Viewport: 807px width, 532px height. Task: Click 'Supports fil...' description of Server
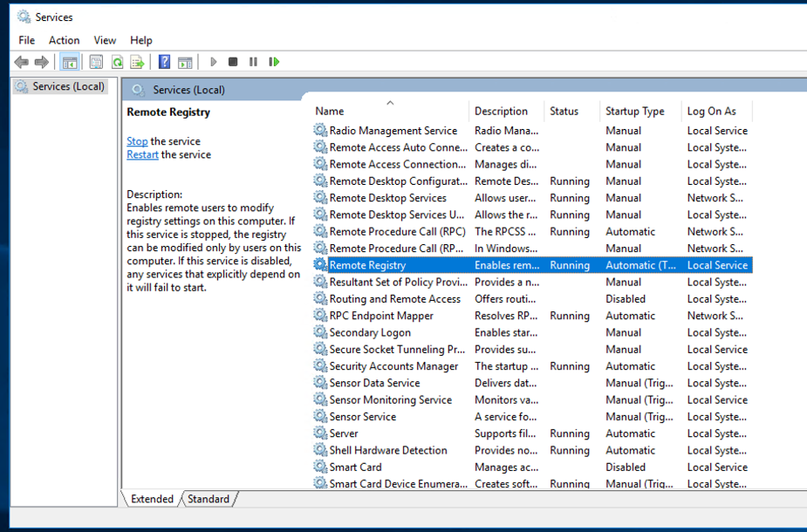[505, 433]
